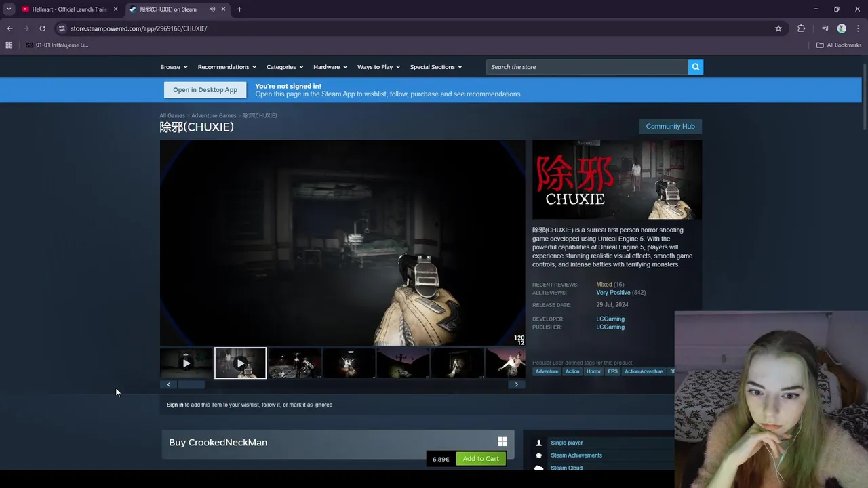Screen dimensions: 868x488
Task: Open the browser media control icon
Action: [x=825, y=28]
